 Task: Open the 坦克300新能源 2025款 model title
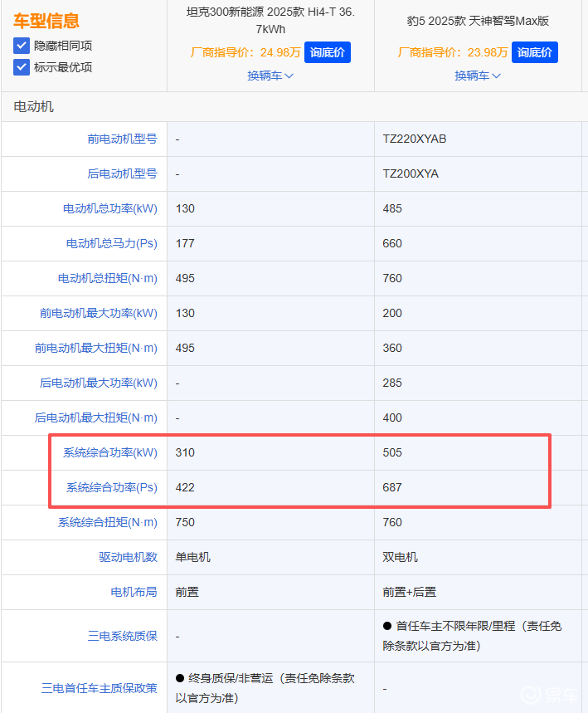click(x=270, y=21)
